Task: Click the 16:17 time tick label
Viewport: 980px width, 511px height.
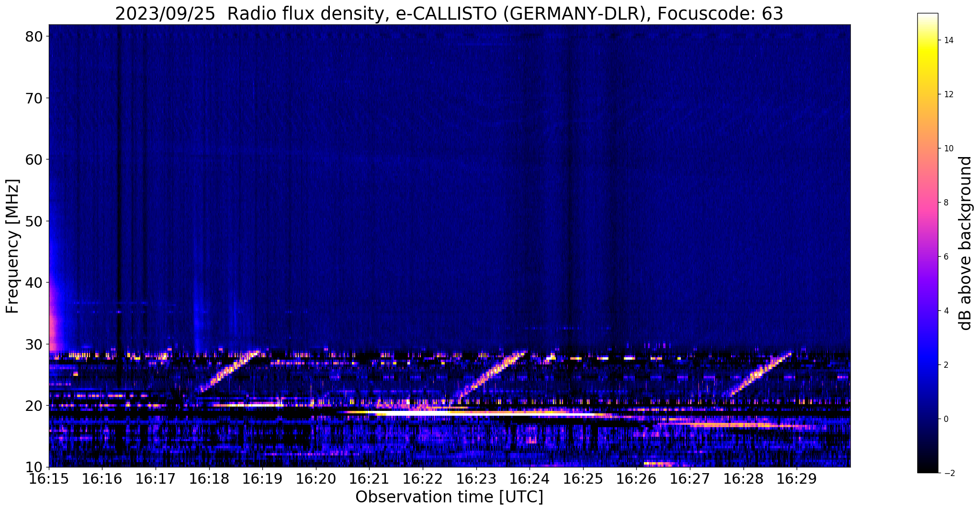Action: tap(156, 479)
